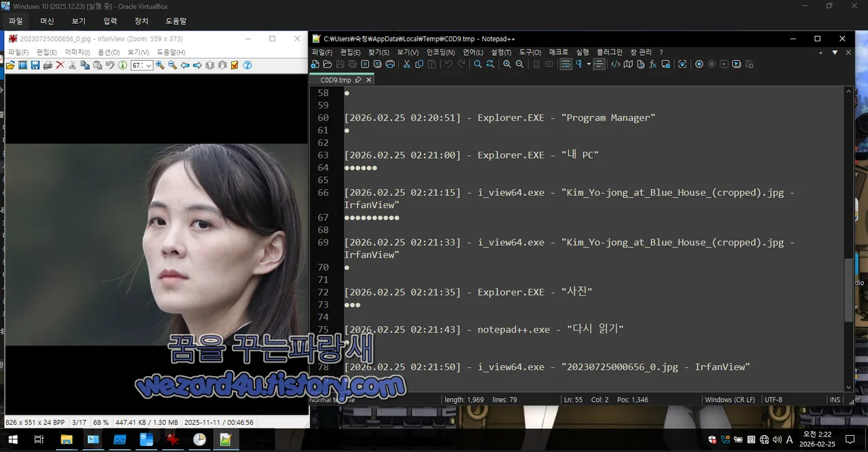868x452 pixels.
Task: Open Notepad++ 파일(F) menu
Action: pos(323,52)
